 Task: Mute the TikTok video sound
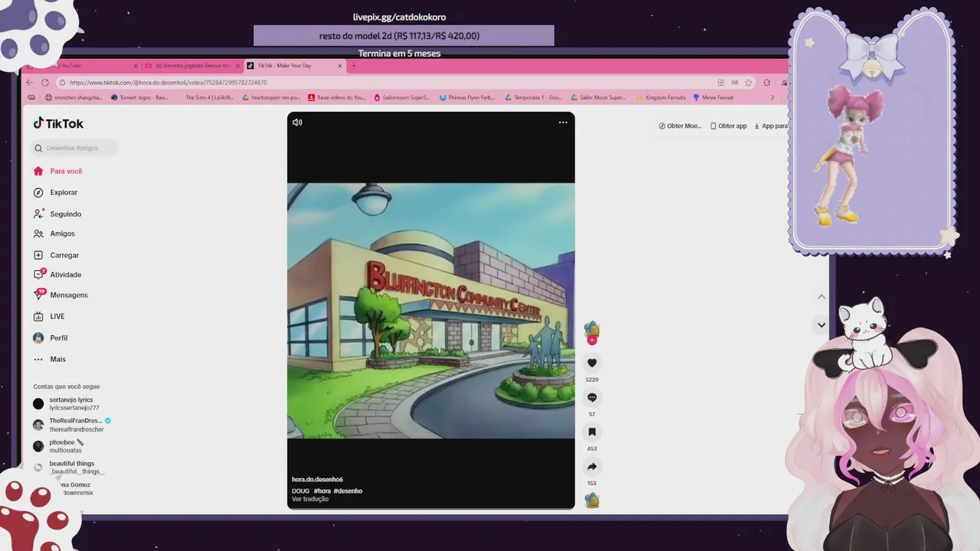(x=297, y=122)
